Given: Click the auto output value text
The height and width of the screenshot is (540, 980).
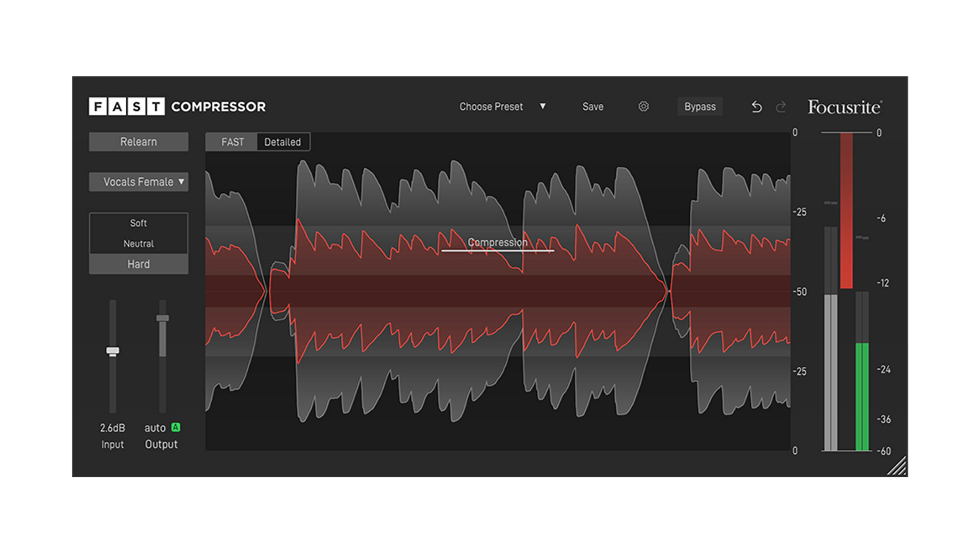Looking at the screenshot, I should click(155, 428).
